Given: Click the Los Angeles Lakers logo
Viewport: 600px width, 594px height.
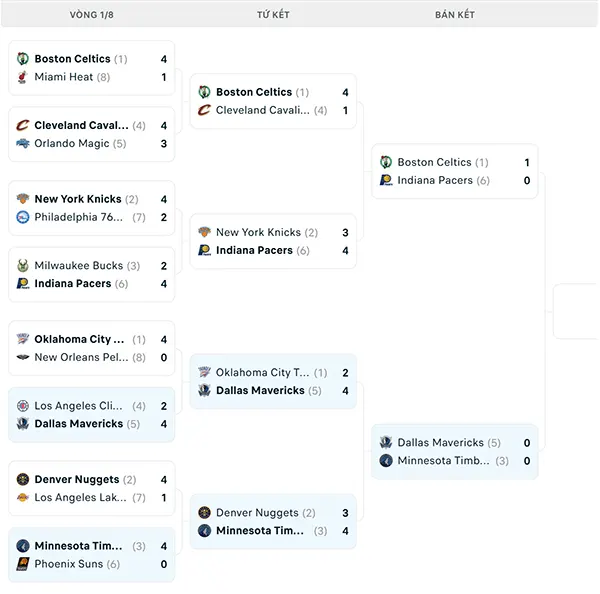Looking at the screenshot, I should (23, 497).
